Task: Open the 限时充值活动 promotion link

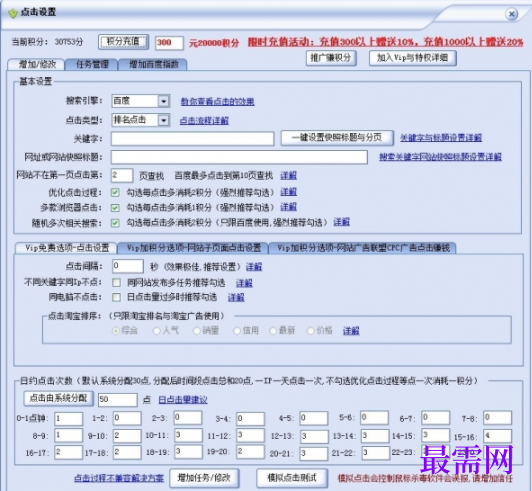Action: click(x=385, y=42)
